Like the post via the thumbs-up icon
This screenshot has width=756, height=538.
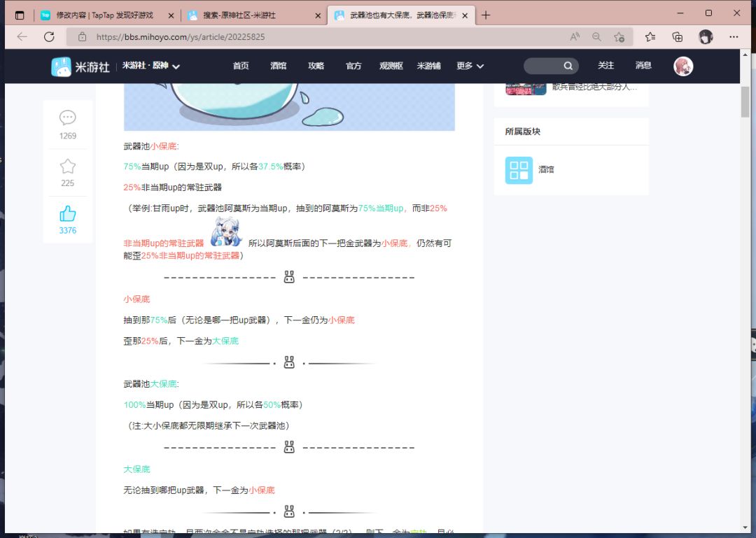(x=67, y=213)
